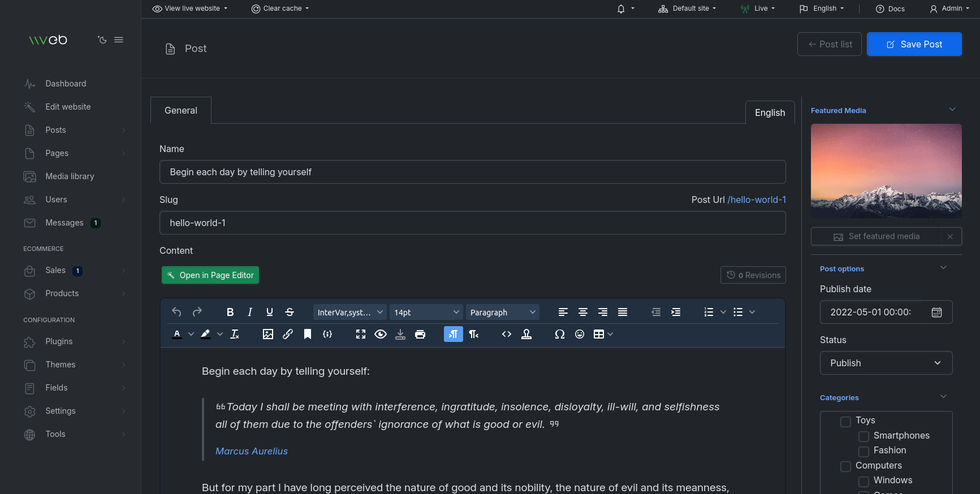Open source code view
980x494 pixels.
coord(507,334)
